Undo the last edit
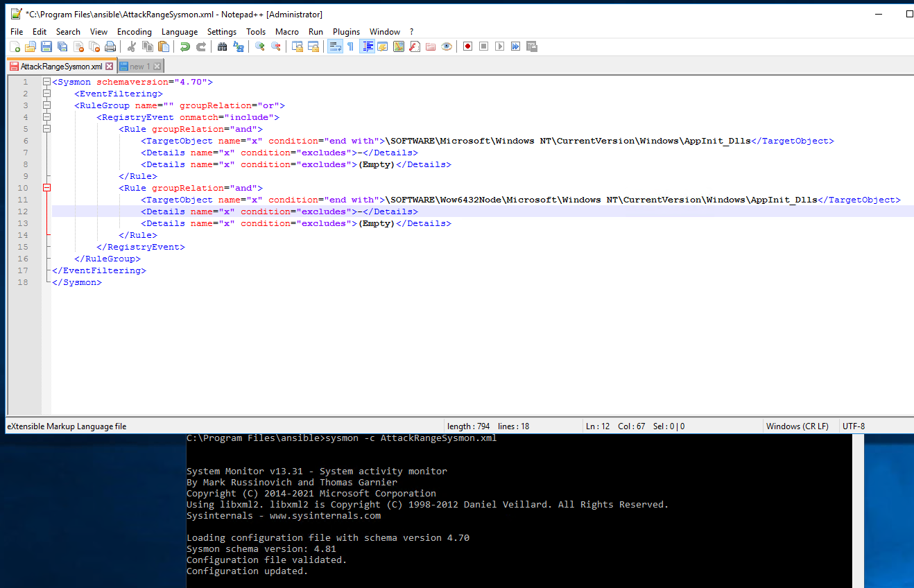This screenshot has height=588, width=914. pyautogui.click(x=184, y=46)
